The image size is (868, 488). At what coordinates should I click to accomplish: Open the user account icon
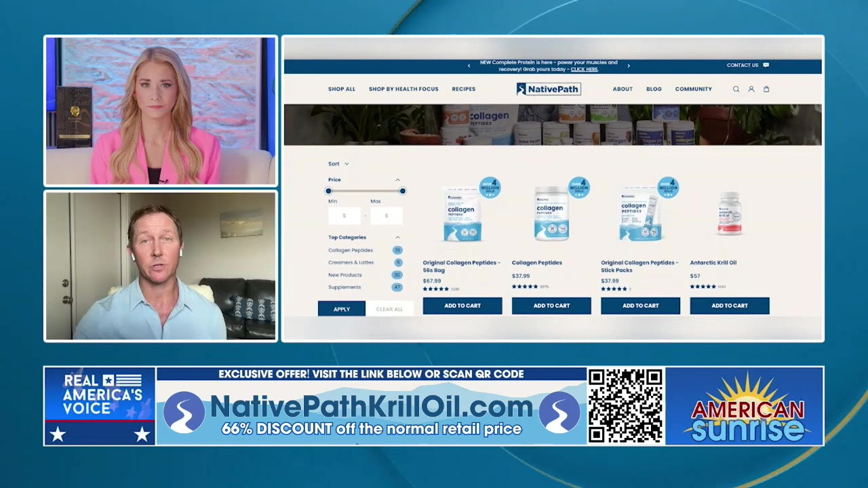coord(751,89)
